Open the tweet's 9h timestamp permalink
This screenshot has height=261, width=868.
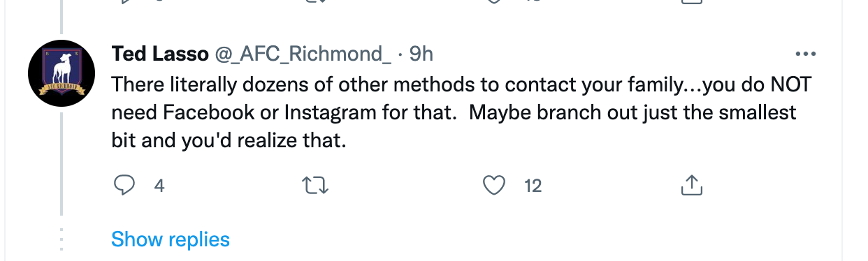(421, 54)
